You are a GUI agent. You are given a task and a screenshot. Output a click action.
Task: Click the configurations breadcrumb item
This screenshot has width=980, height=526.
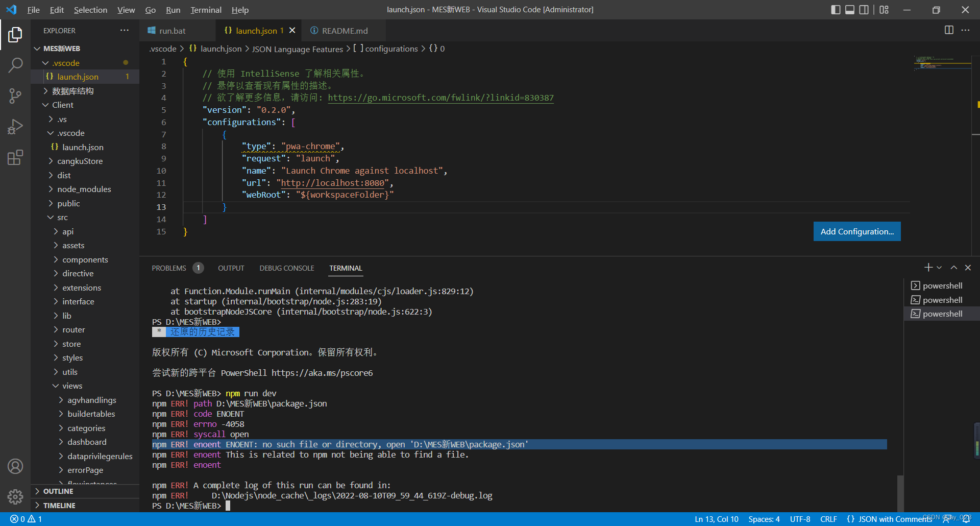tap(386, 49)
